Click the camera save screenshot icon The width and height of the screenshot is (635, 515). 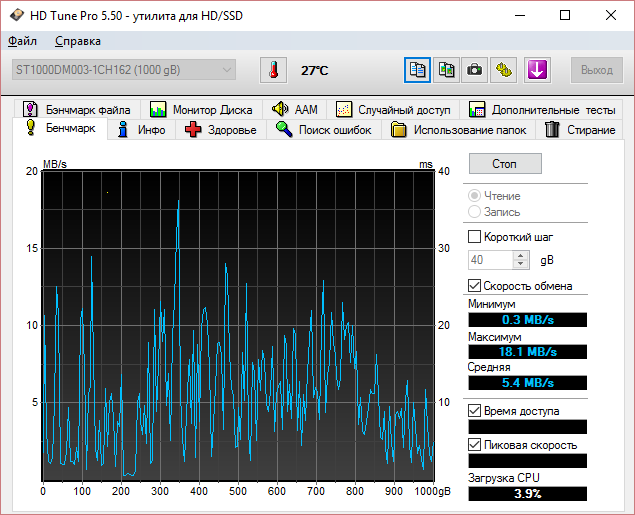pos(475,70)
